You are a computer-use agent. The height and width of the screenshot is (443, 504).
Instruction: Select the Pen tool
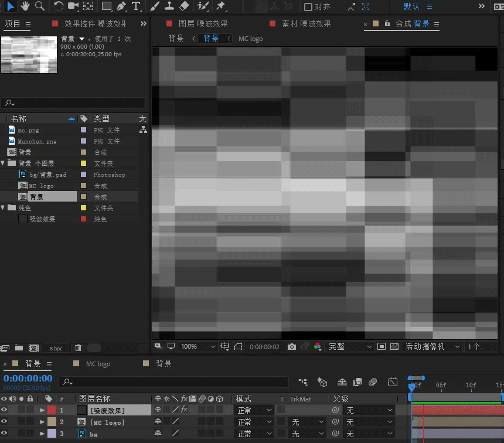[121, 6]
